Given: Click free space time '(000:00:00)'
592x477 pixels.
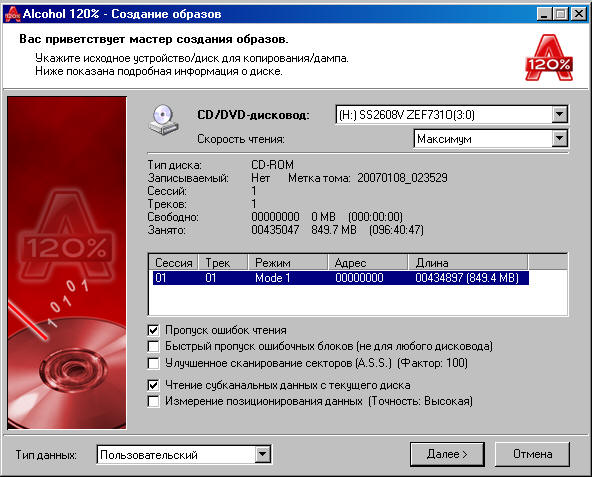Looking at the screenshot, I should click(x=376, y=217).
